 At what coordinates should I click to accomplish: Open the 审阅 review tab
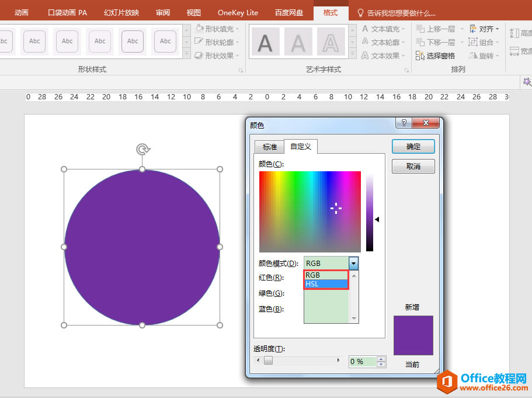[x=163, y=13]
